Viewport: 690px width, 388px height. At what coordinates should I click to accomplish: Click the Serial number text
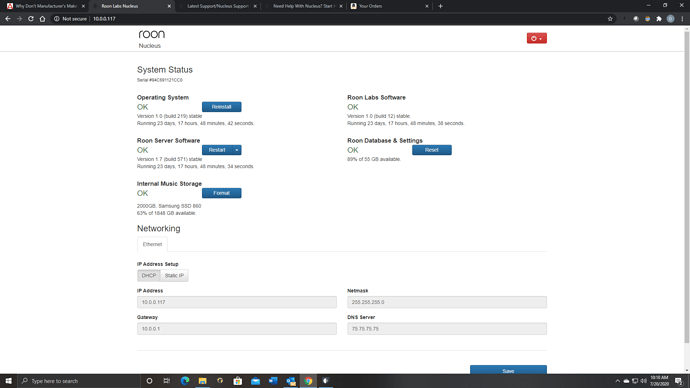(160, 80)
